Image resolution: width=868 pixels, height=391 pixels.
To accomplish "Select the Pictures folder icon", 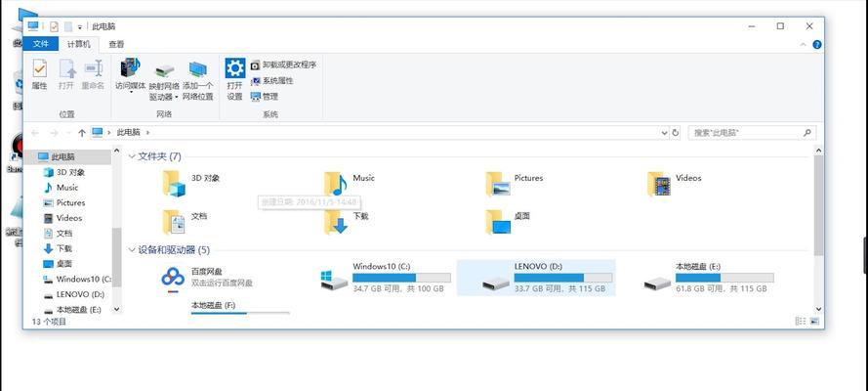I will (497, 184).
